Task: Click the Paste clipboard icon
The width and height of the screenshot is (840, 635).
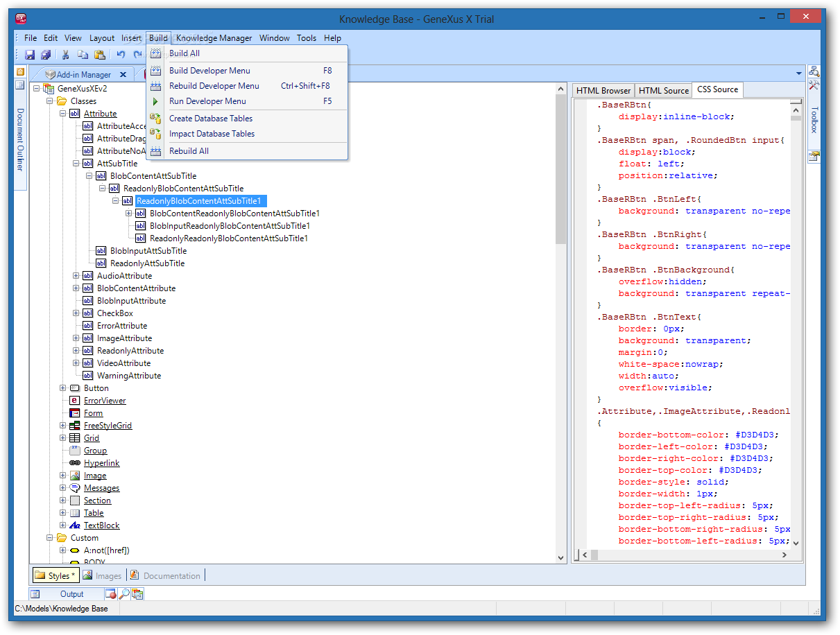Action: click(x=100, y=55)
